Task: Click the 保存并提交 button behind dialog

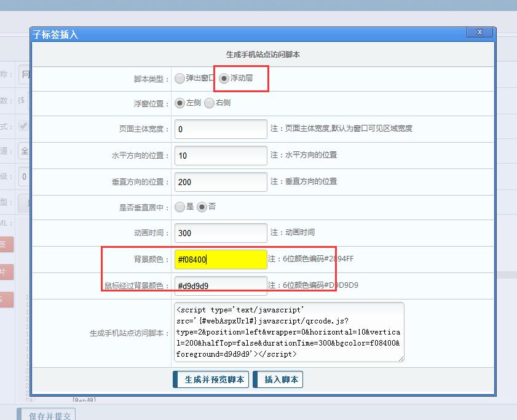Action: 47,415
